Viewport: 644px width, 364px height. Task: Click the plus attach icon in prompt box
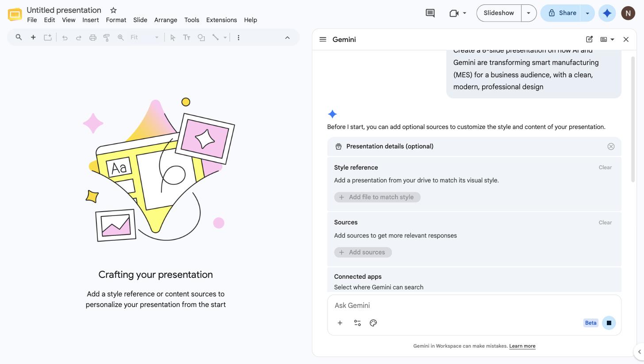tap(340, 323)
